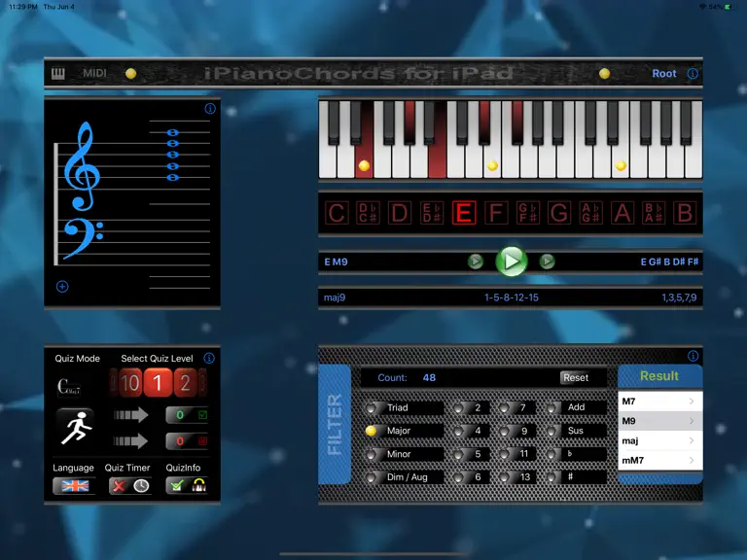
Task: Open the M9 result row
Action: [x=659, y=421]
